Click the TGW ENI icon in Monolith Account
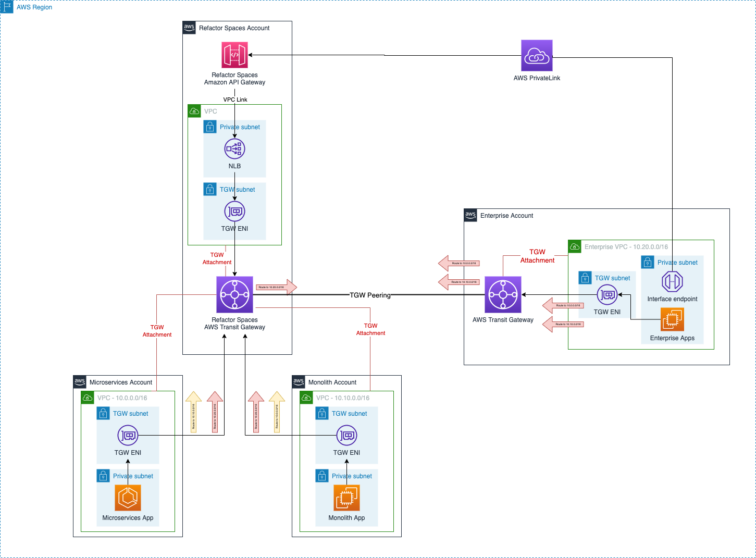This screenshot has height=558, width=756. pos(346,435)
